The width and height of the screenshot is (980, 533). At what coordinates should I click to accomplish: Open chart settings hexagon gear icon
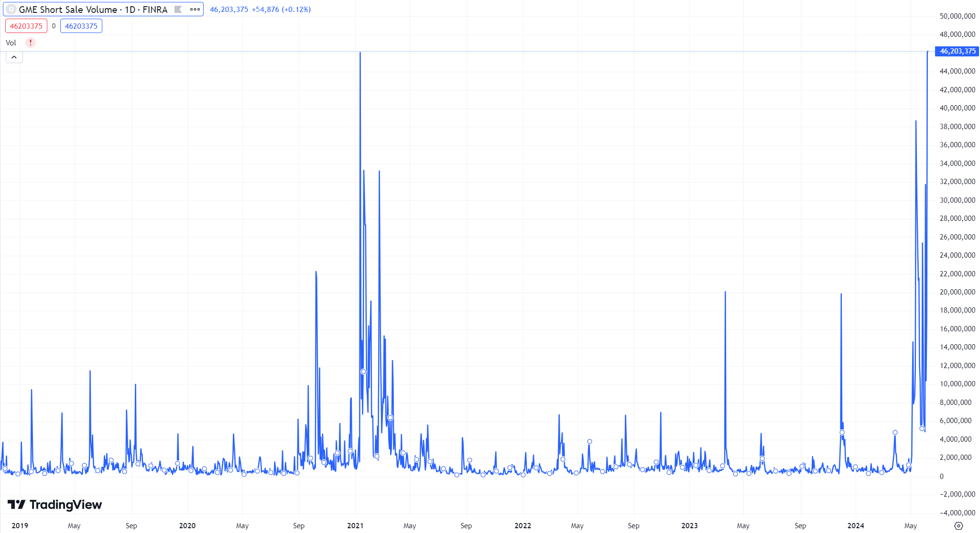tap(958, 525)
